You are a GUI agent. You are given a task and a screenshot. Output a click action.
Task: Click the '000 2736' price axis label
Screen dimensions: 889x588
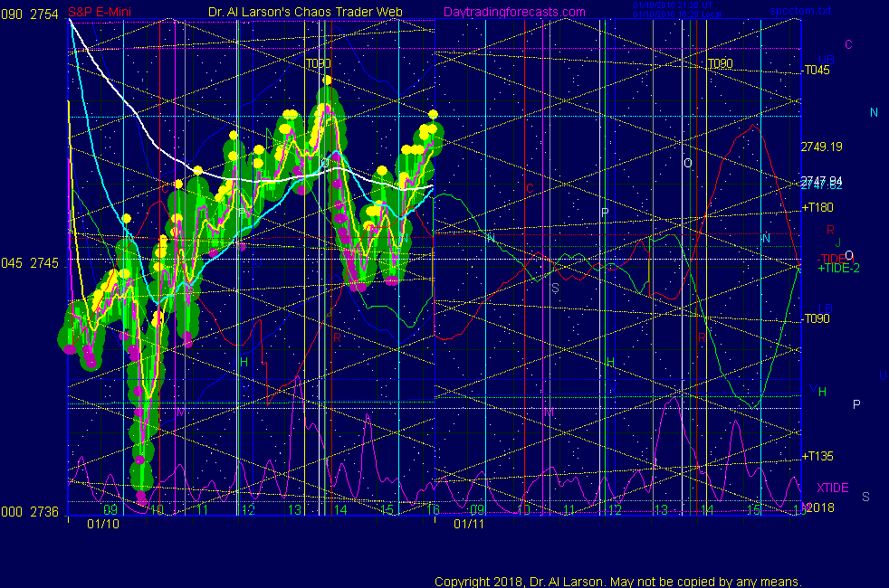(30, 511)
